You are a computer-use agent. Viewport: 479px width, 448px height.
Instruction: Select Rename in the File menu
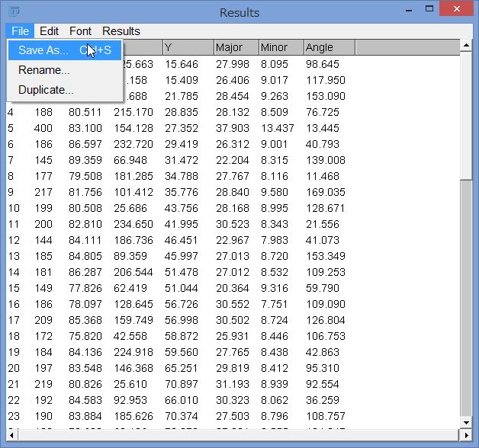(x=65, y=70)
